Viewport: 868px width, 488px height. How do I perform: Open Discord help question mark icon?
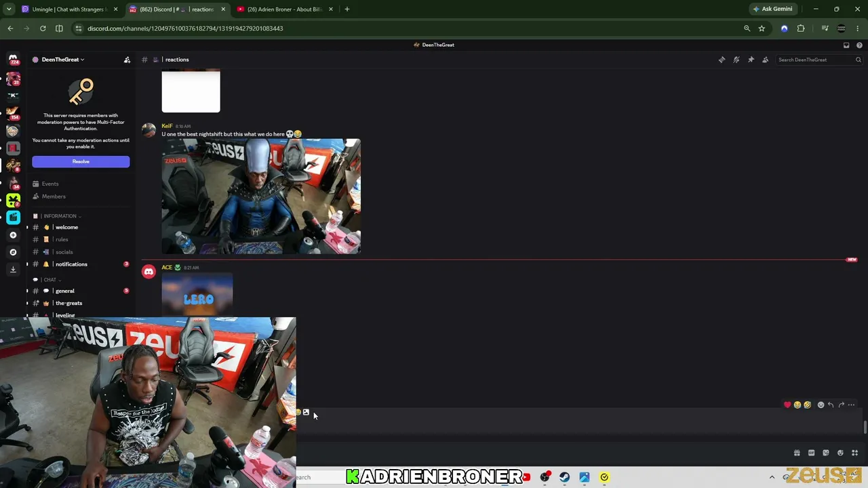(859, 45)
